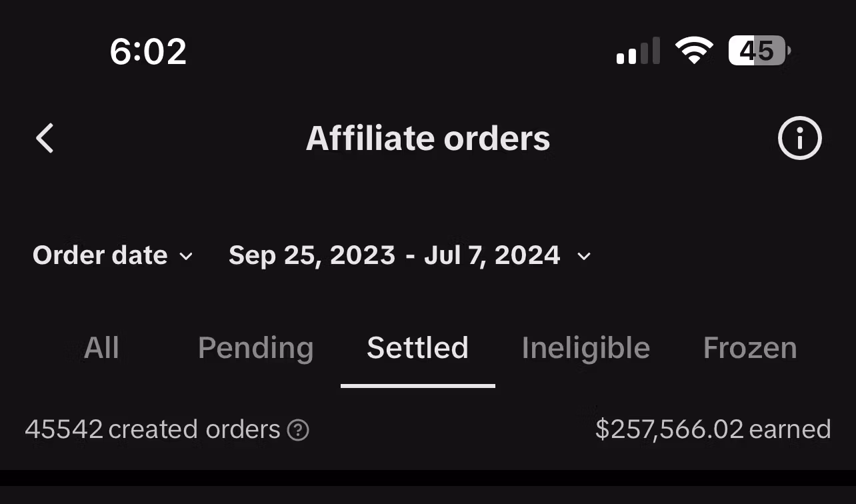Tap the cellular signal bars icon
This screenshot has width=856, height=504.
(638, 51)
